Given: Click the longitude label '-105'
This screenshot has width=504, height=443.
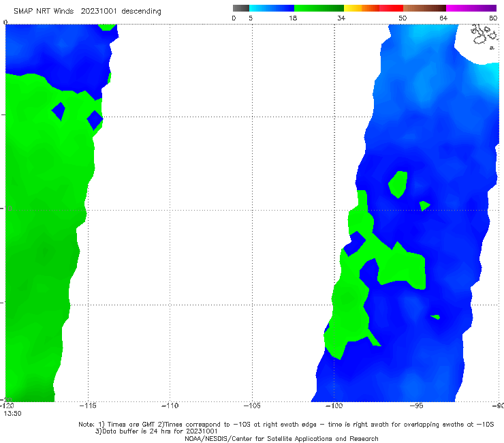Looking at the screenshot, I should pos(252,406).
